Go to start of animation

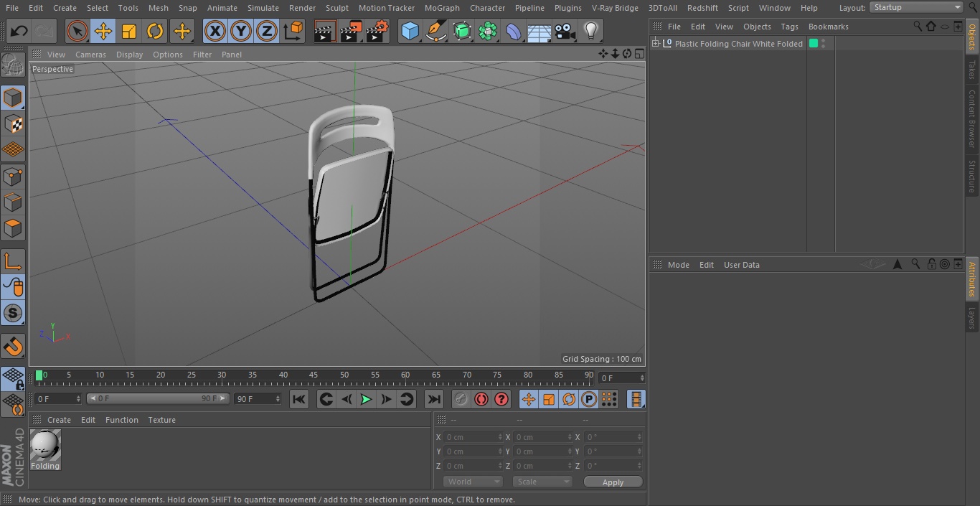coord(299,399)
